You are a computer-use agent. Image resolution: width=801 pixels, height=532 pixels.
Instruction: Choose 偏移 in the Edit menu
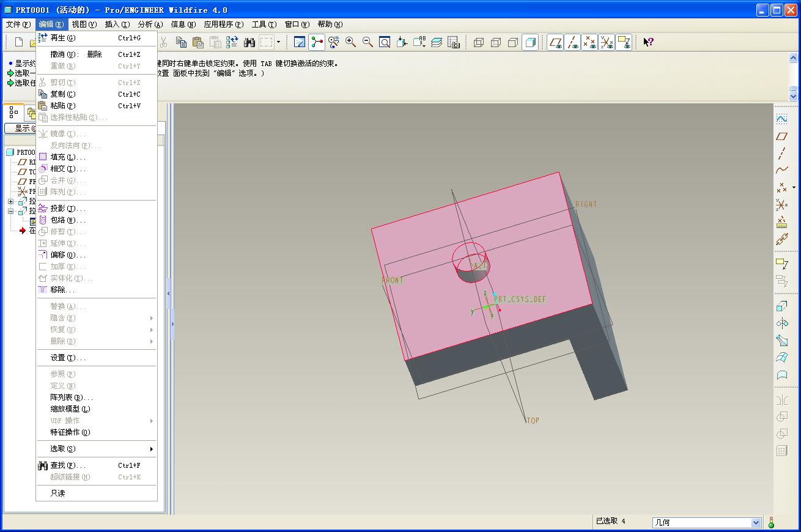(97, 255)
